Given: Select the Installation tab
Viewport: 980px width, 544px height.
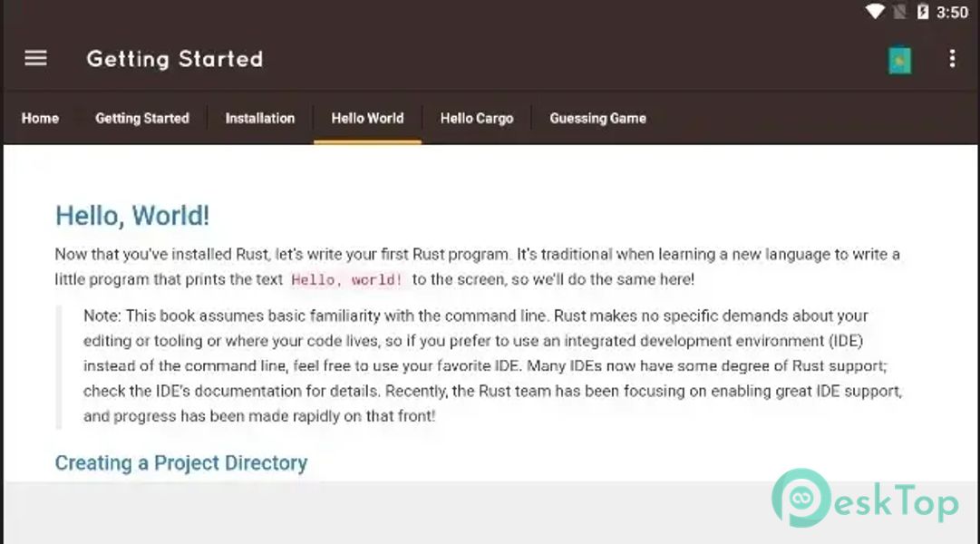Looking at the screenshot, I should point(260,118).
